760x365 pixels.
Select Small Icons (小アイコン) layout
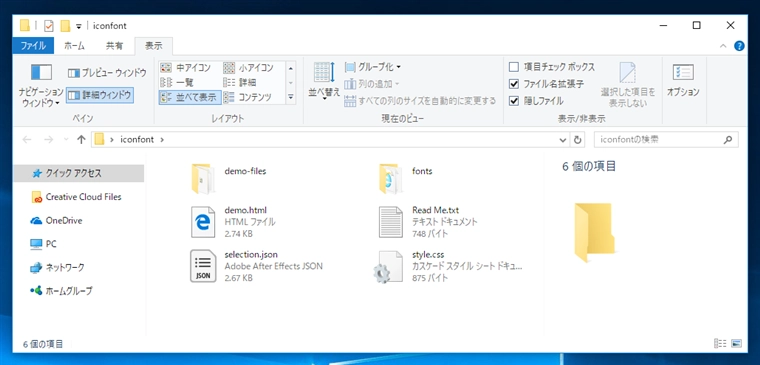(249, 67)
